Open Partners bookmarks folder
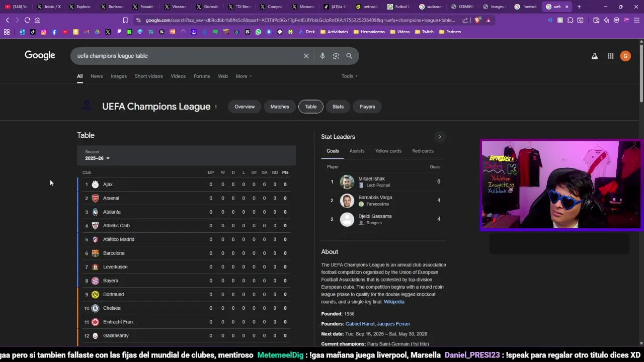Screen dimensions: 644x362 point(450,32)
